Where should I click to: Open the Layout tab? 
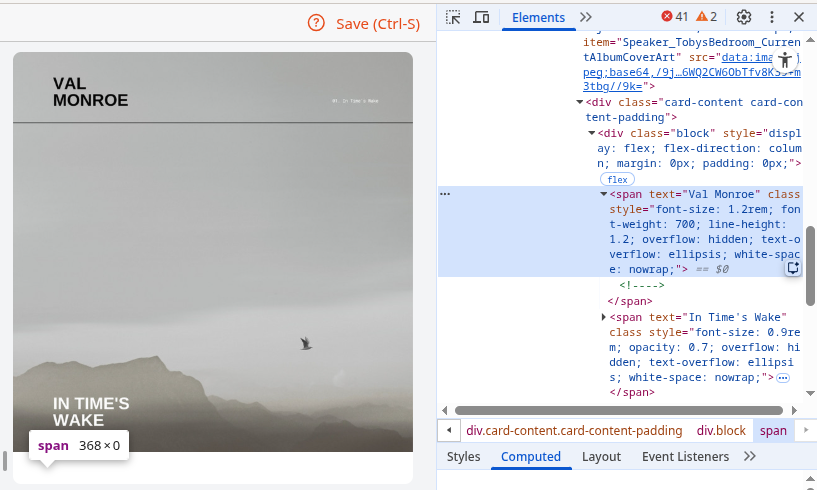(x=601, y=457)
